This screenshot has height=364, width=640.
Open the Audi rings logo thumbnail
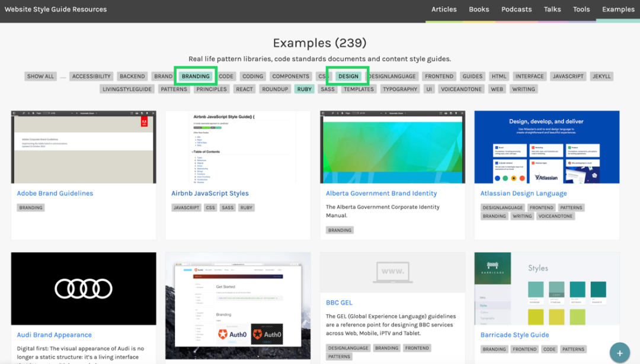click(x=84, y=289)
